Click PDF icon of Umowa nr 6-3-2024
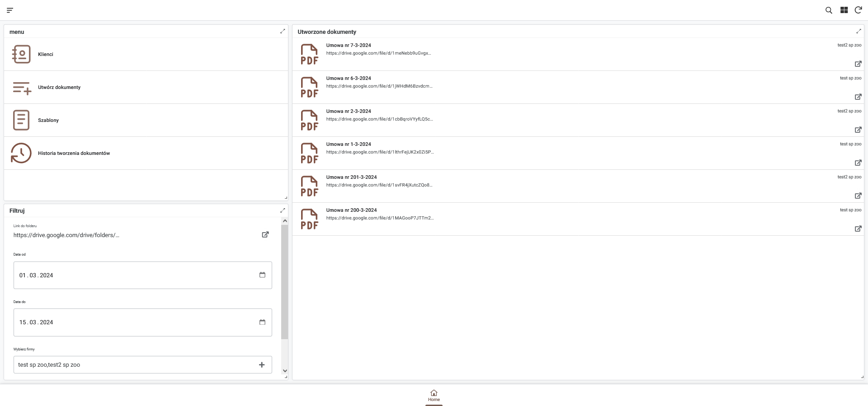The width and height of the screenshot is (868, 406). click(x=310, y=87)
